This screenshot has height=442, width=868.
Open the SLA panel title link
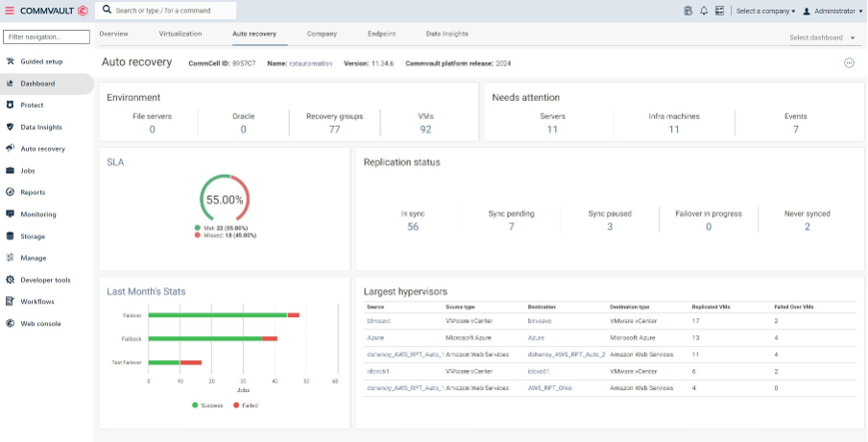pos(115,162)
